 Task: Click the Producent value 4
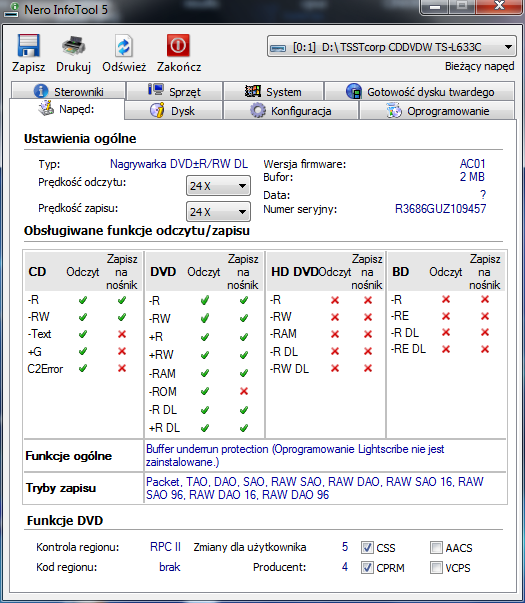point(345,567)
